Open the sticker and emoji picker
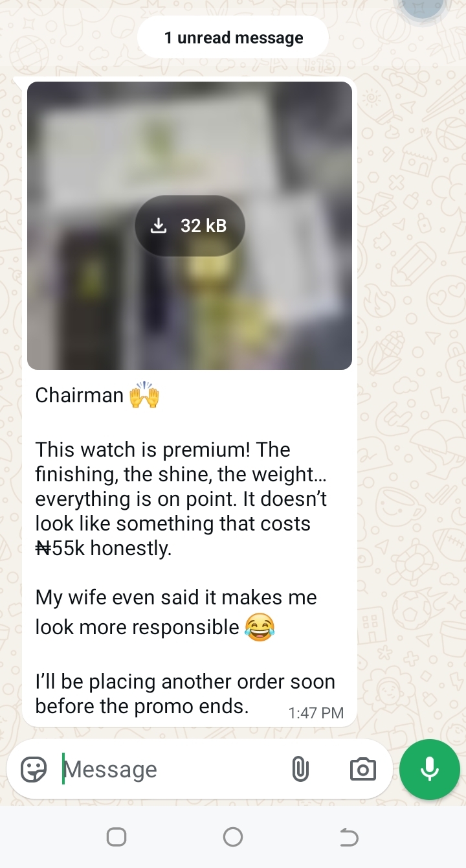This screenshot has width=466, height=868. pyautogui.click(x=34, y=770)
